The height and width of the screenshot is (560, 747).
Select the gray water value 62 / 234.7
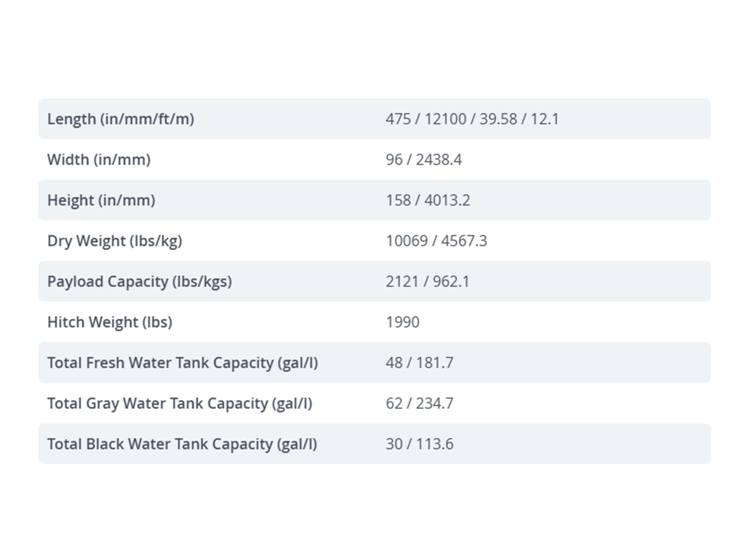pyautogui.click(x=420, y=403)
